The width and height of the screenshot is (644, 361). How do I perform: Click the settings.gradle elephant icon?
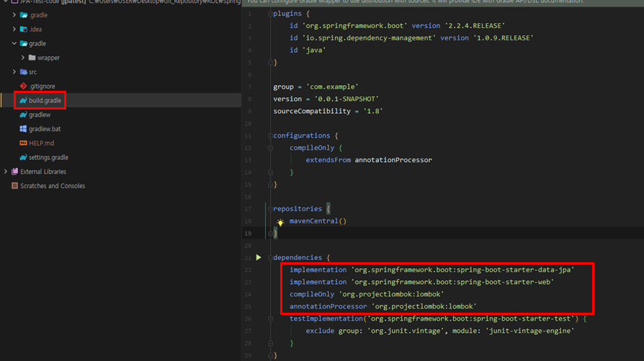coord(23,157)
